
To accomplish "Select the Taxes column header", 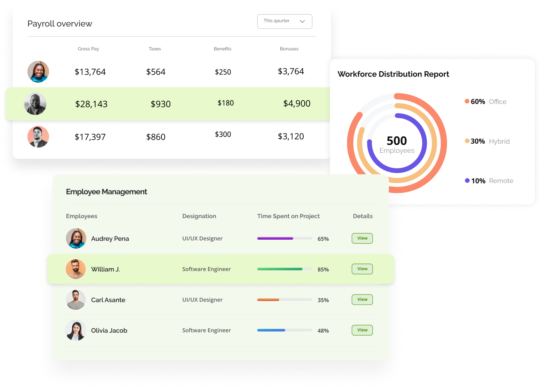I will click(155, 49).
